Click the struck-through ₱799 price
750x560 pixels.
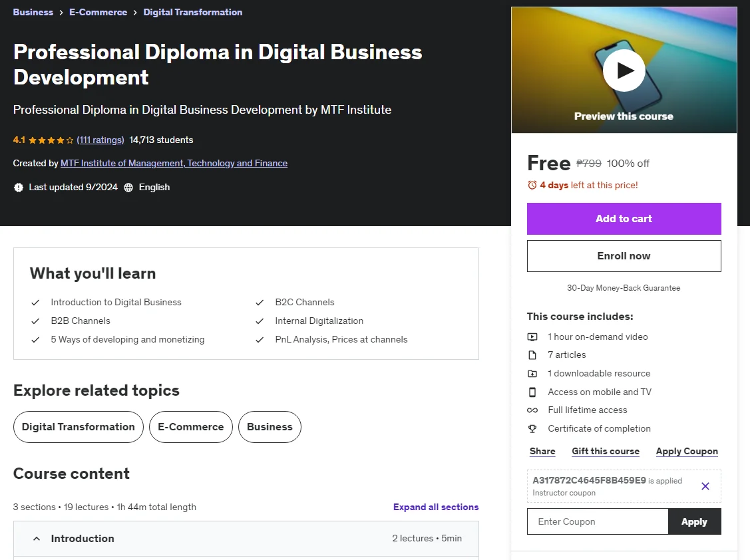pos(589,164)
